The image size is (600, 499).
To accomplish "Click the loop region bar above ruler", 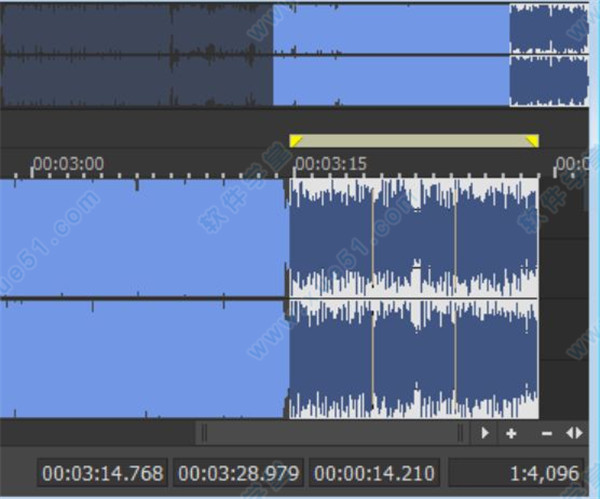I will click(414, 141).
